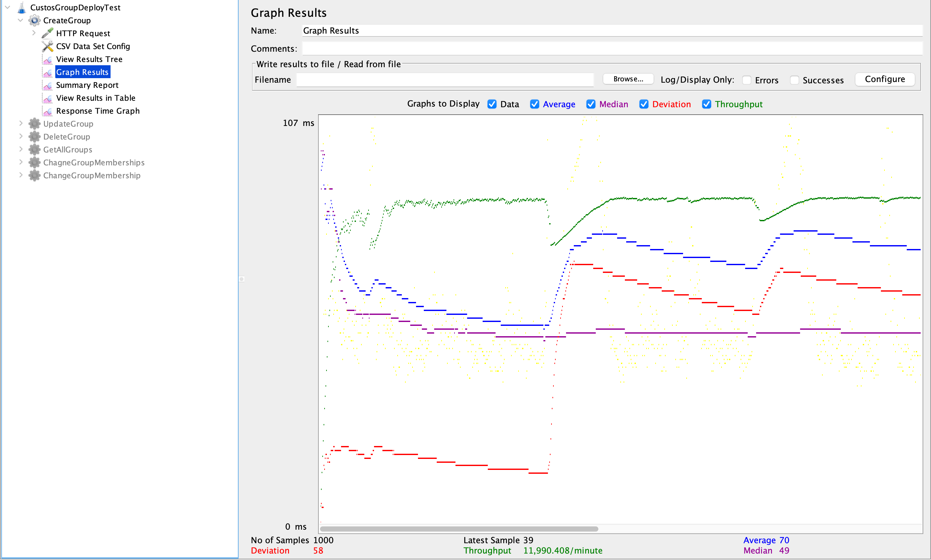The image size is (931, 560).
Task: Select View Results in Table item
Action: (96, 98)
